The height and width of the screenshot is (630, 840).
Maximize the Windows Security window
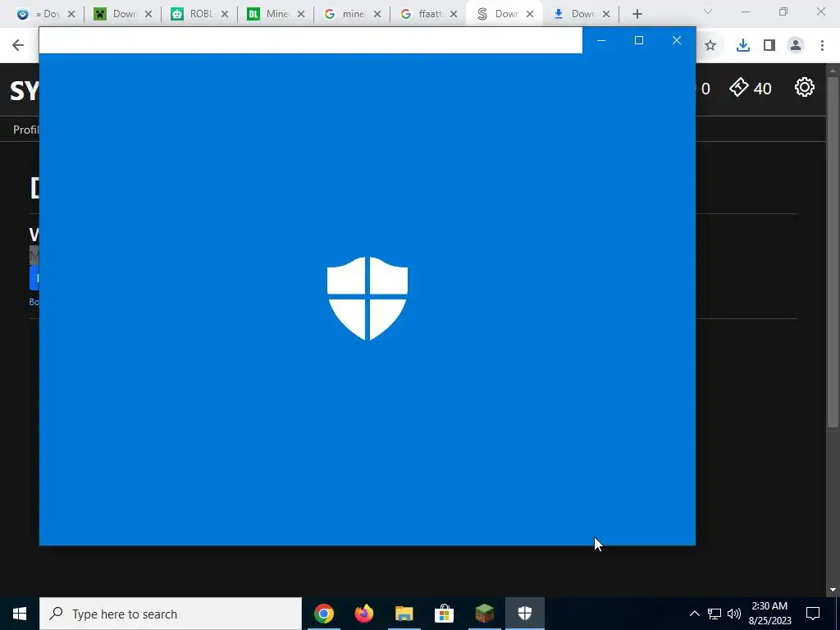pos(638,40)
